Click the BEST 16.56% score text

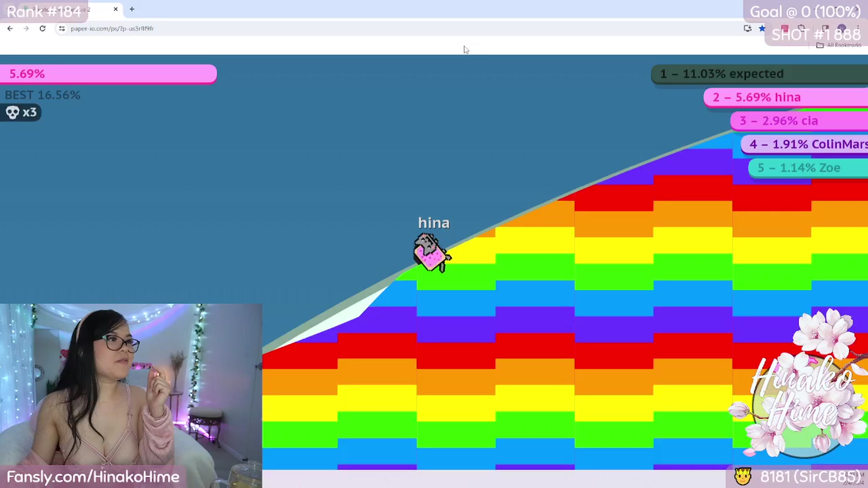click(42, 95)
